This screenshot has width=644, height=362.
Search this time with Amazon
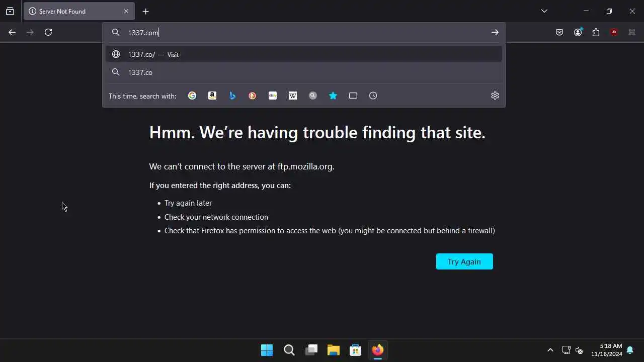pos(212,96)
